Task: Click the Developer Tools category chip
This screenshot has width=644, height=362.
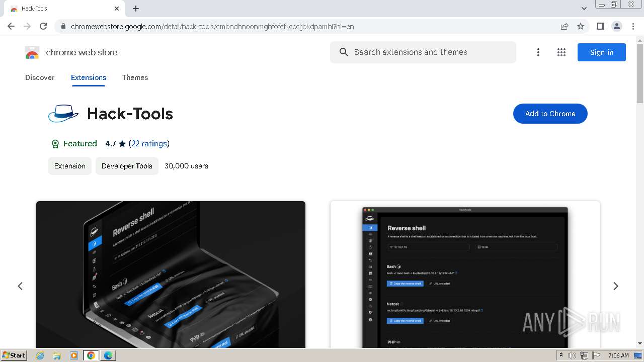Action: point(127,166)
